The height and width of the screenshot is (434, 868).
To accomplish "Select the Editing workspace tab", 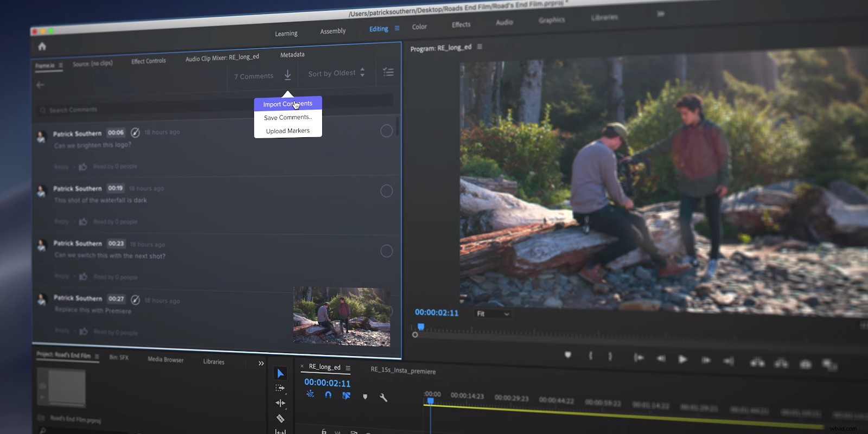I will pos(379,29).
